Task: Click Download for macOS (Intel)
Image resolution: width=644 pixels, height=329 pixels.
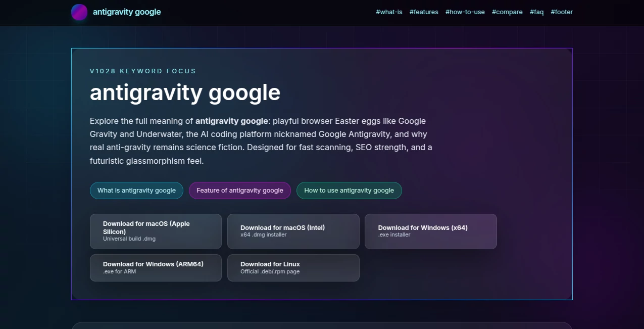Action: click(293, 231)
